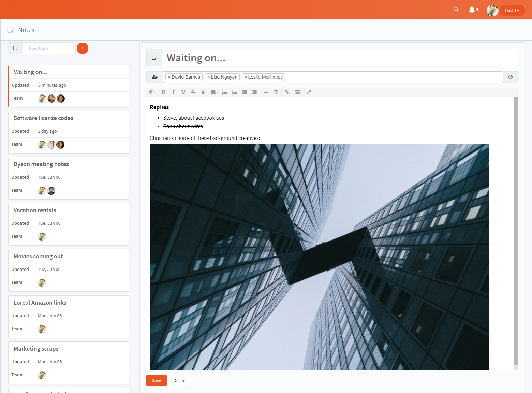
Task: Open the 'Vacation rentals' note
Action: (x=35, y=210)
